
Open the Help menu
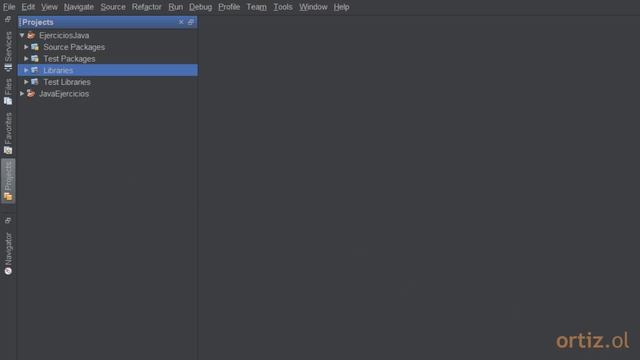(341, 7)
